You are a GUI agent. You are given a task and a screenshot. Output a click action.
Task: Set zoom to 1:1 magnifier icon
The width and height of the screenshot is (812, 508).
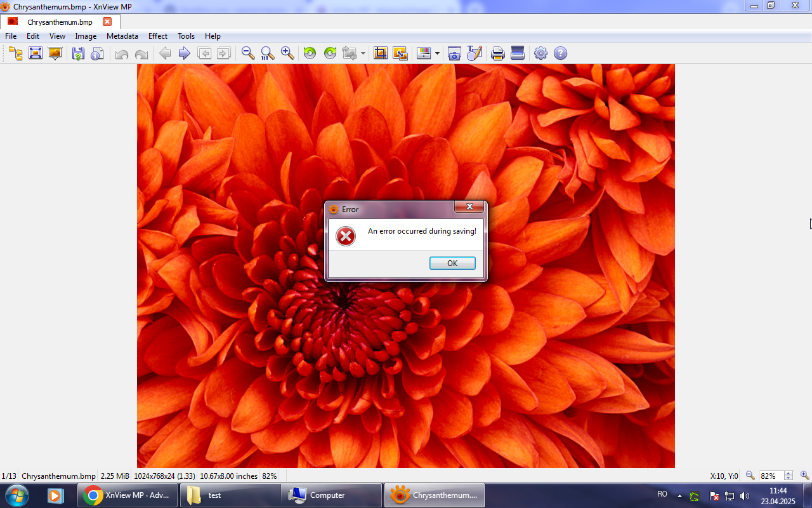coord(268,53)
